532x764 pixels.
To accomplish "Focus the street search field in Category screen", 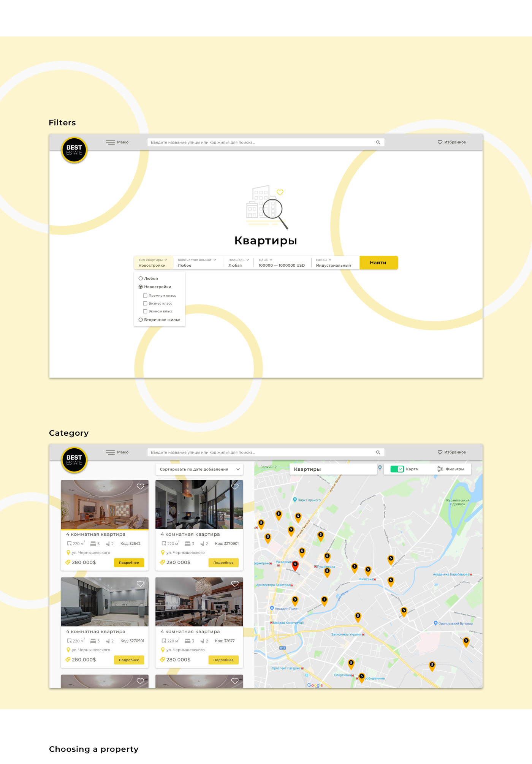I will pyautogui.click(x=266, y=452).
